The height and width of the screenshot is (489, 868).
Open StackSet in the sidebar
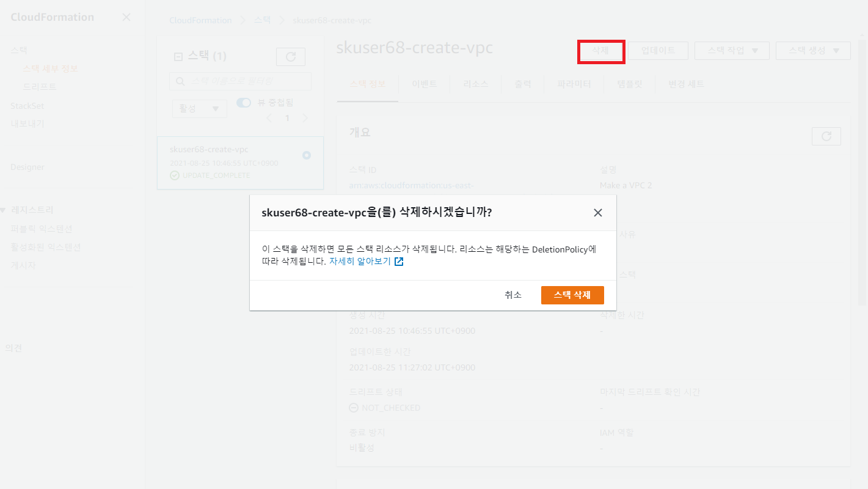[x=27, y=106]
